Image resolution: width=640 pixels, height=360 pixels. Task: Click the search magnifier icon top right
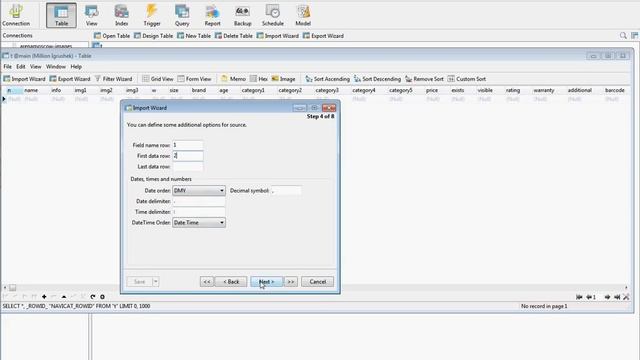(623, 36)
